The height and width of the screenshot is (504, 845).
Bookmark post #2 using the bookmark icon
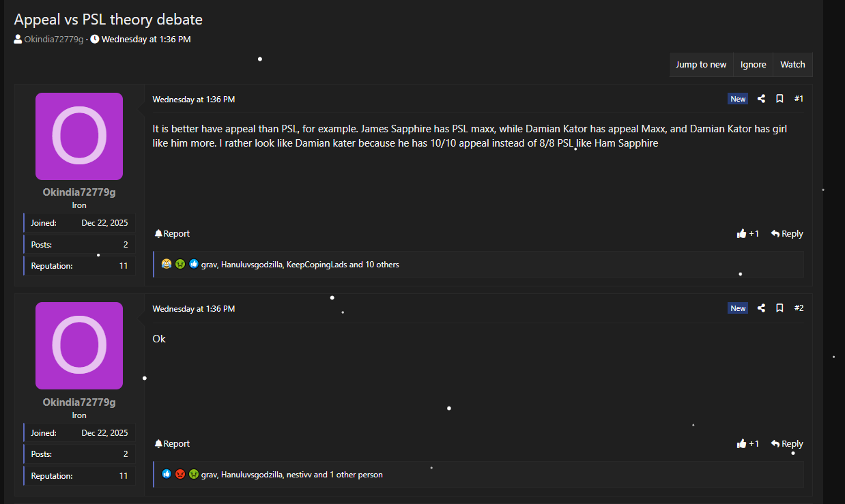[x=779, y=308]
